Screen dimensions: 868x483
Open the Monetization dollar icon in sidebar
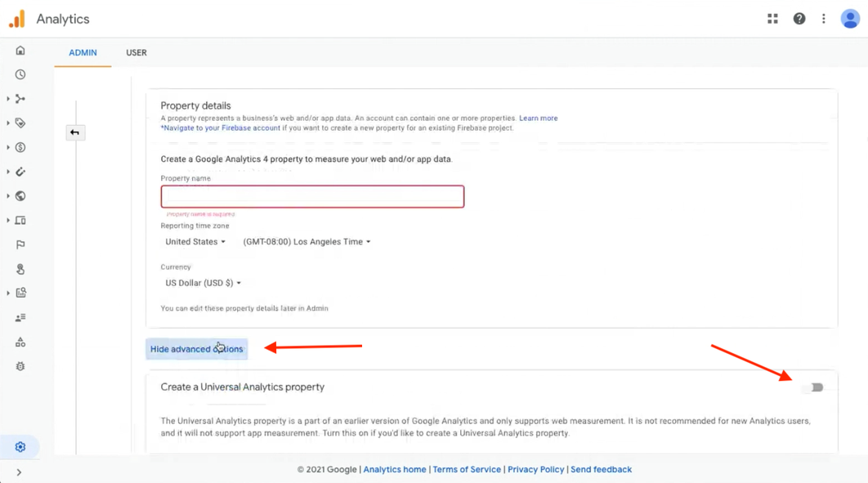pyautogui.click(x=20, y=147)
